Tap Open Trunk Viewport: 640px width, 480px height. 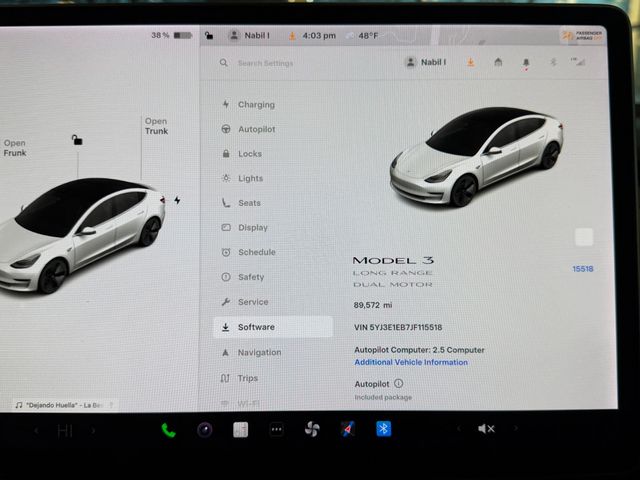coord(156,126)
